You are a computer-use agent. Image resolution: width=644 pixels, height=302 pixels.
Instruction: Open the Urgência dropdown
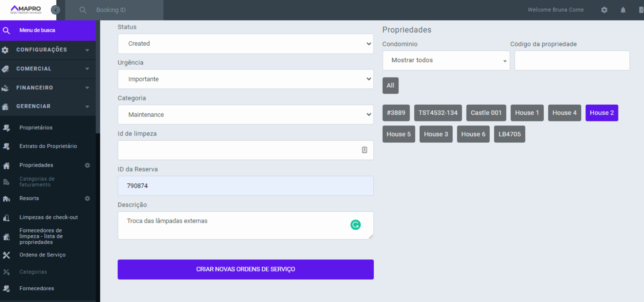[x=246, y=79]
